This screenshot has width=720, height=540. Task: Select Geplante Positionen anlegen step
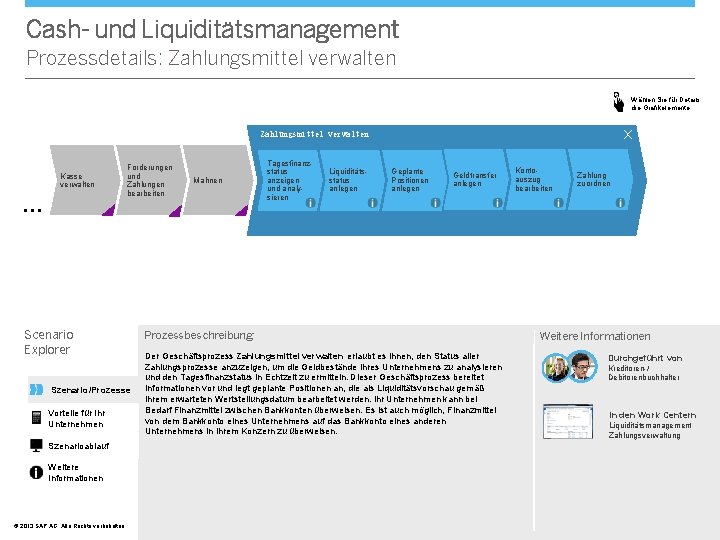(412, 180)
